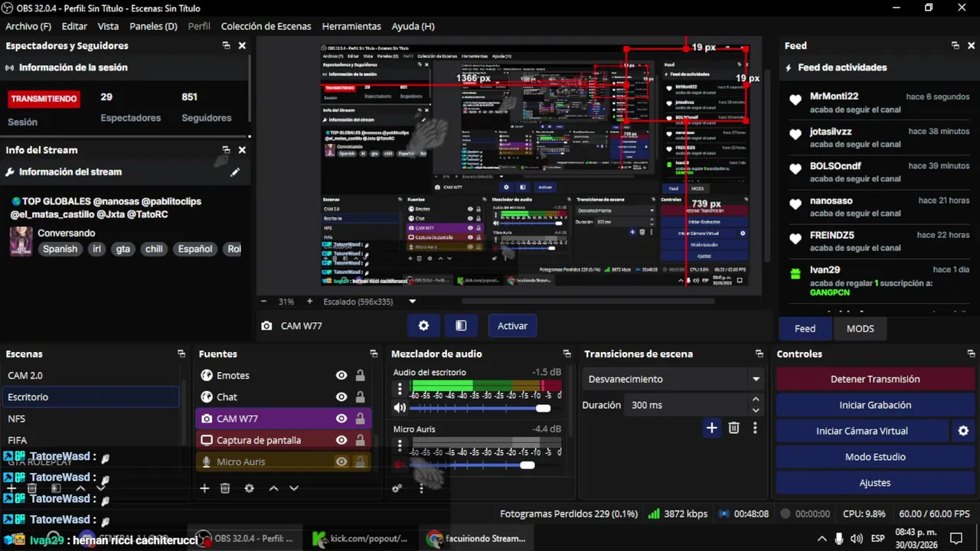The width and height of the screenshot is (980, 551).
Task: Float the Feed dock window
Action: [x=955, y=46]
